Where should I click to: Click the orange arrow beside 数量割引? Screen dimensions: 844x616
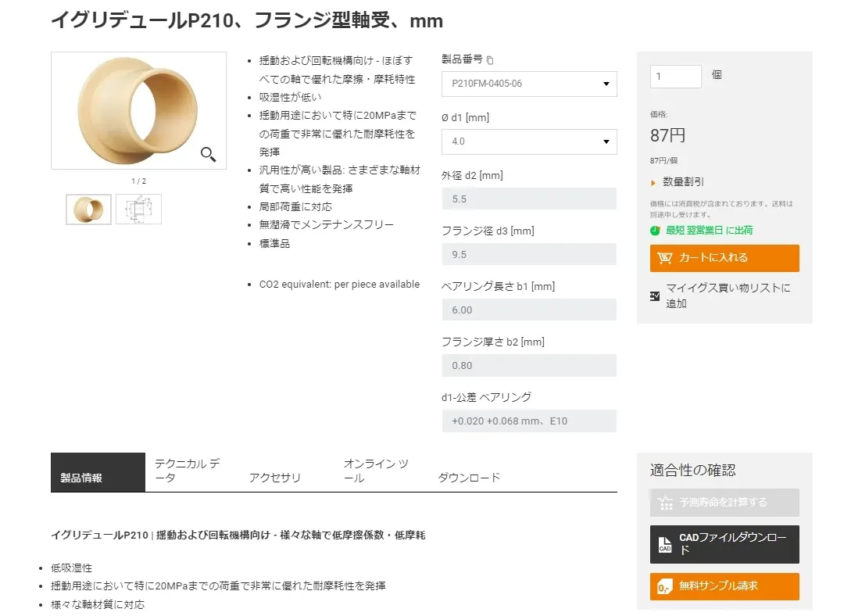[655, 181]
